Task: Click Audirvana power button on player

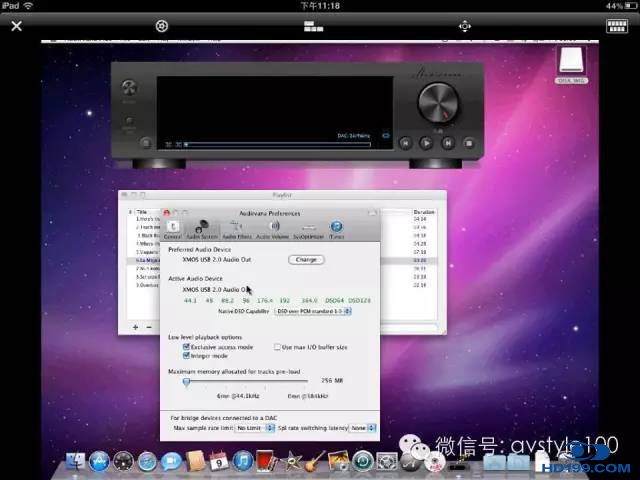Action: tap(129, 87)
